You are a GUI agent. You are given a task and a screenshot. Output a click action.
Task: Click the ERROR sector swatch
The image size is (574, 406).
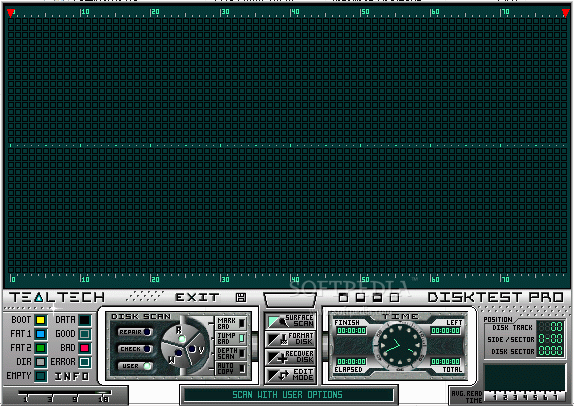coord(85,362)
